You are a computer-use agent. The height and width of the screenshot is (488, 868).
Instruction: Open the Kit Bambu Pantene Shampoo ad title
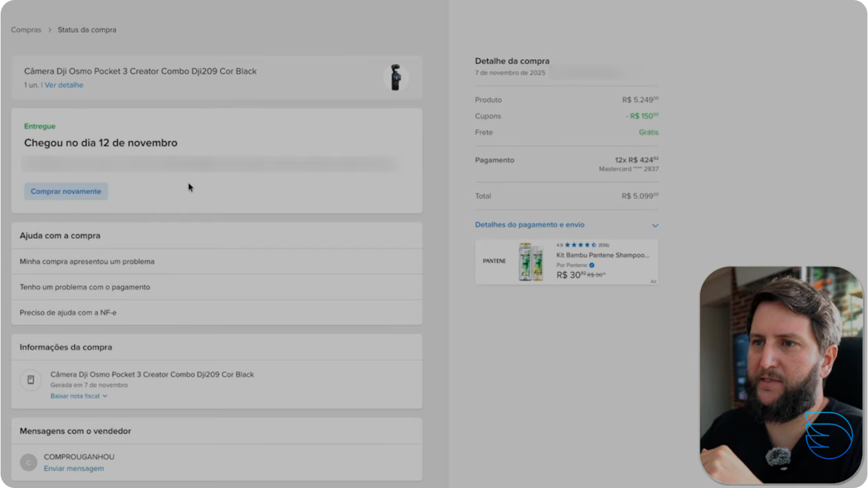click(x=603, y=255)
